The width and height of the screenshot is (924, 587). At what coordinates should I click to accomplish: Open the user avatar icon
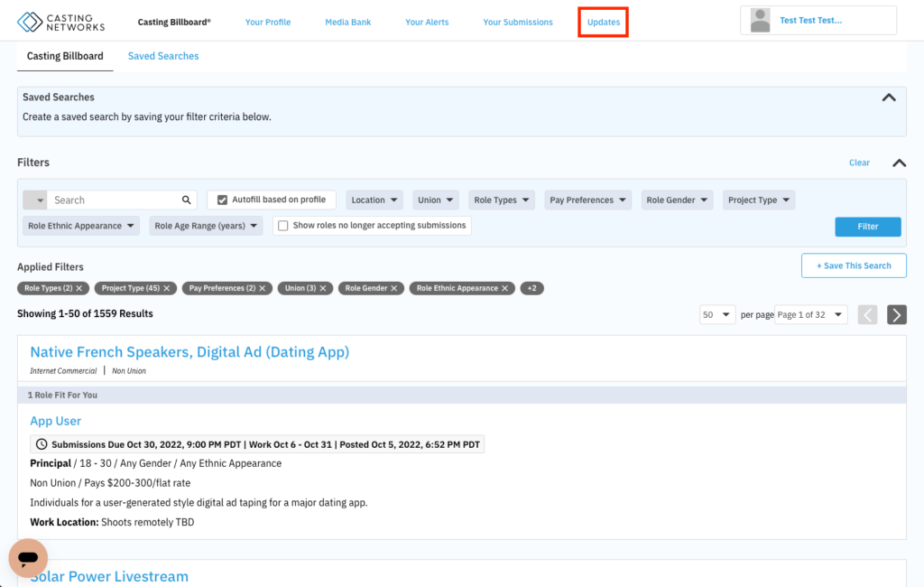[x=760, y=20]
